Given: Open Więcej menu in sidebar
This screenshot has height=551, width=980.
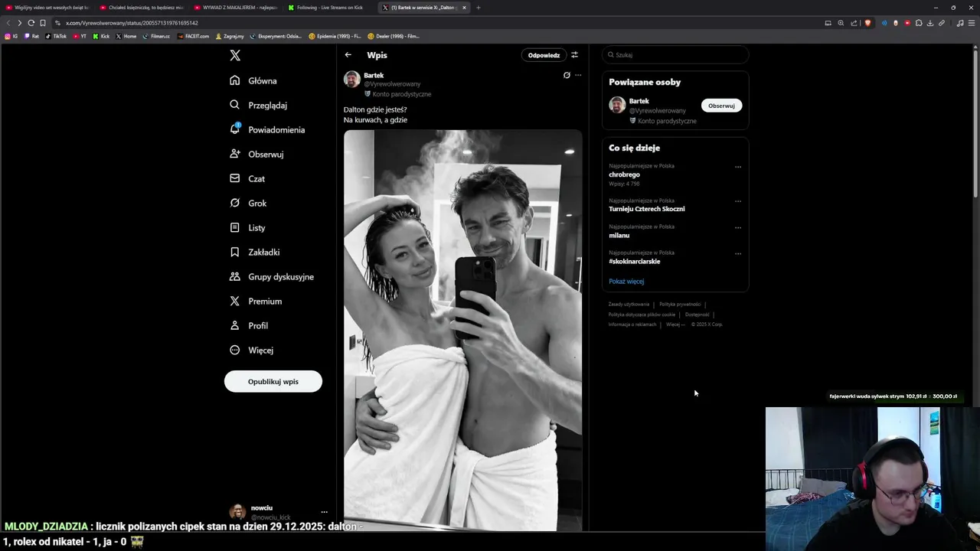Looking at the screenshot, I should click(251, 350).
